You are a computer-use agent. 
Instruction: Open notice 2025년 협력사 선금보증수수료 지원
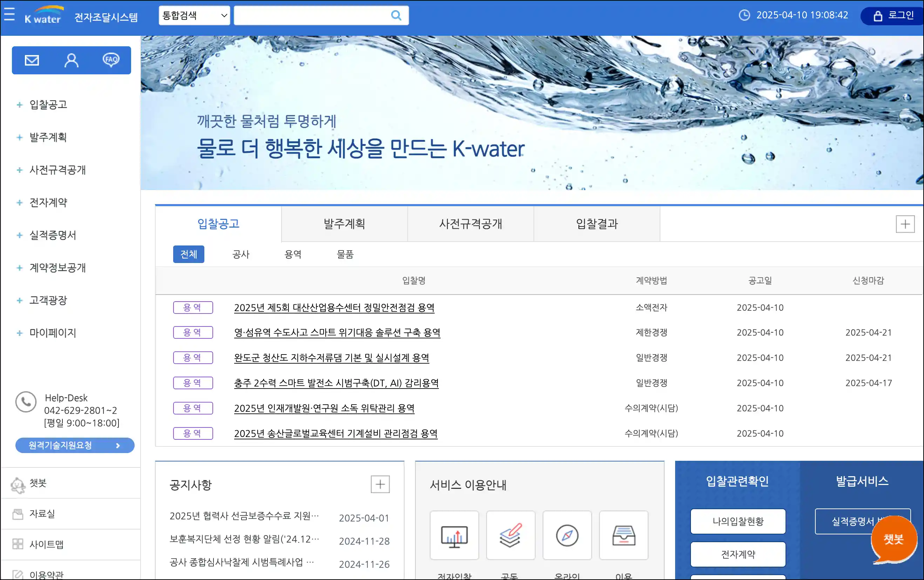click(x=244, y=516)
